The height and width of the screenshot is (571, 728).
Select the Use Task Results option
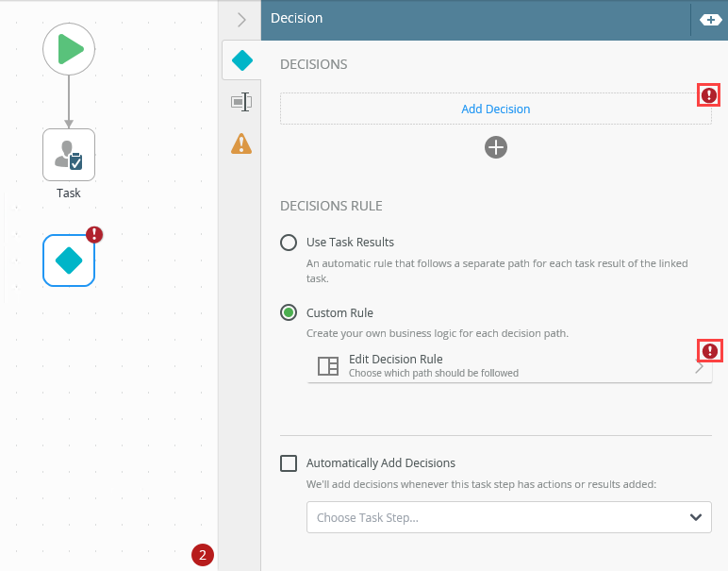[290, 243]
